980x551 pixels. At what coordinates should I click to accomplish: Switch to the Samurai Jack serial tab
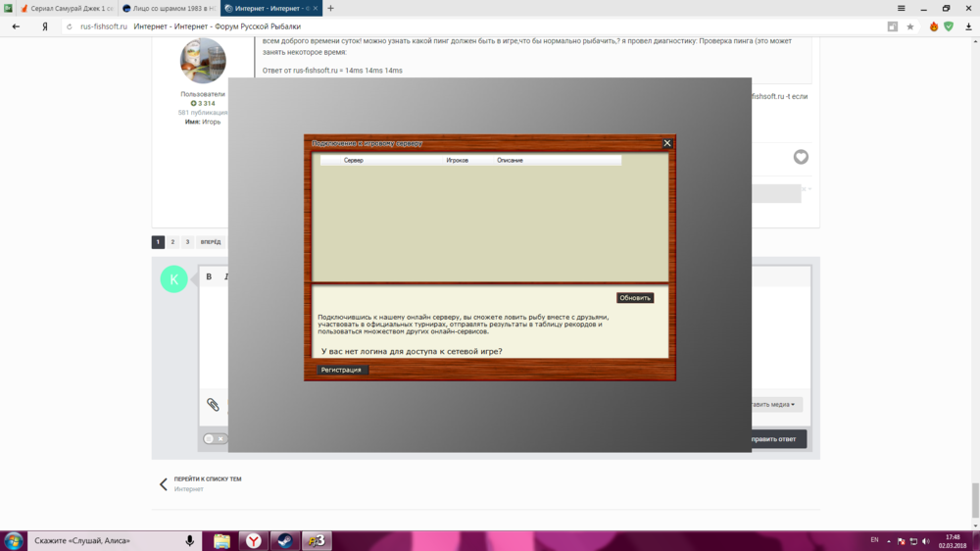click(61, 8)
